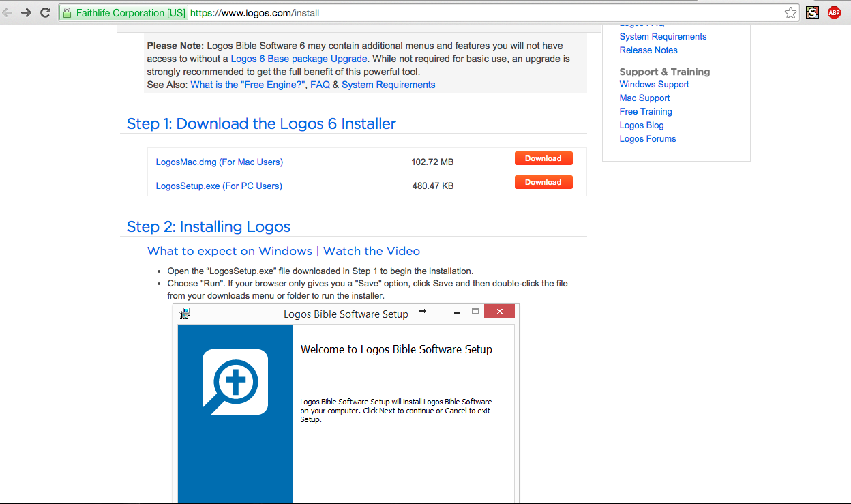Open Mac Support sidebar link

pos(644,98)
